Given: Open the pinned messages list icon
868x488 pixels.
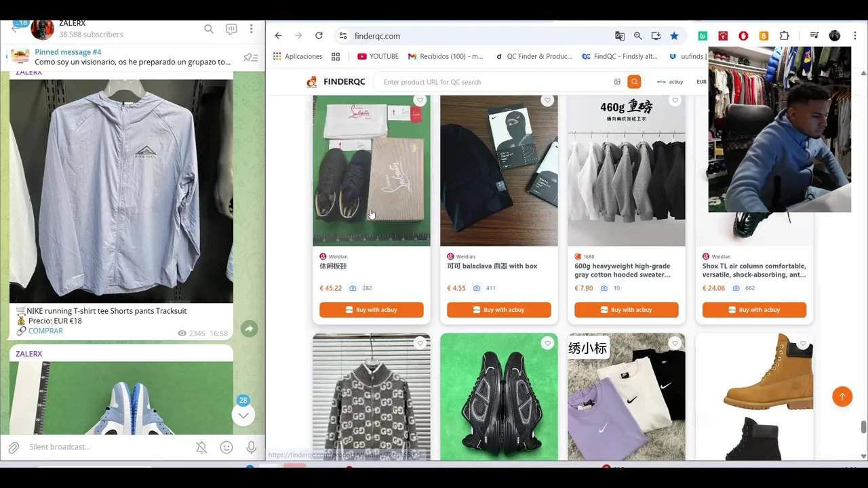Looking at the screenshot, I should point(250,58).
